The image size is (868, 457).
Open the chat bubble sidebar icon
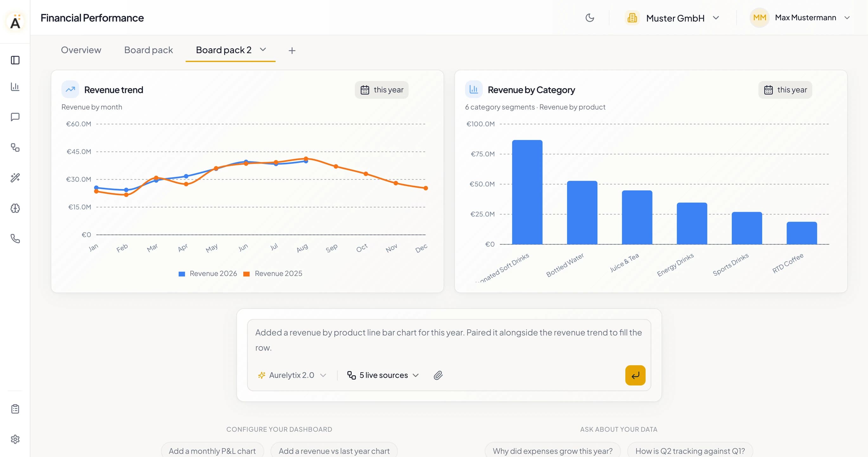15,117
